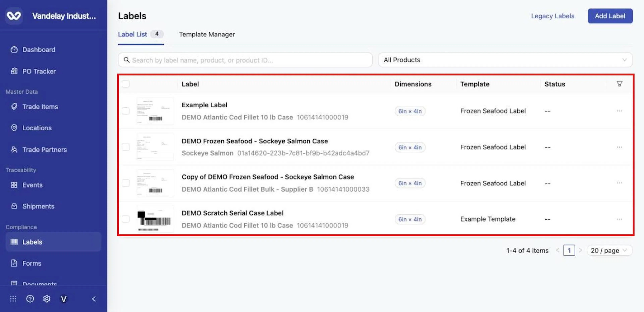This screenshot has height=312, width=644.
Task: Select Labels in the Compliance section
Action: pos(53,242)
